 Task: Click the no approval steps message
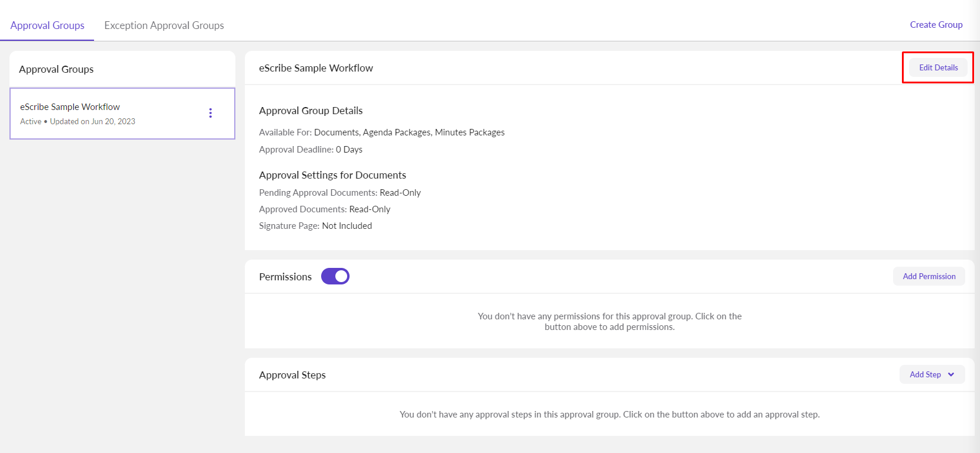(609, 415)
